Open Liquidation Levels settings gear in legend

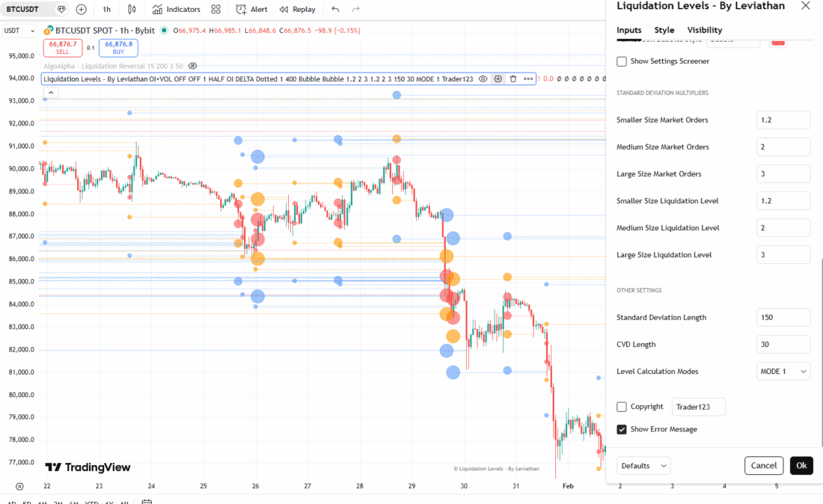(x=498, y=79)
